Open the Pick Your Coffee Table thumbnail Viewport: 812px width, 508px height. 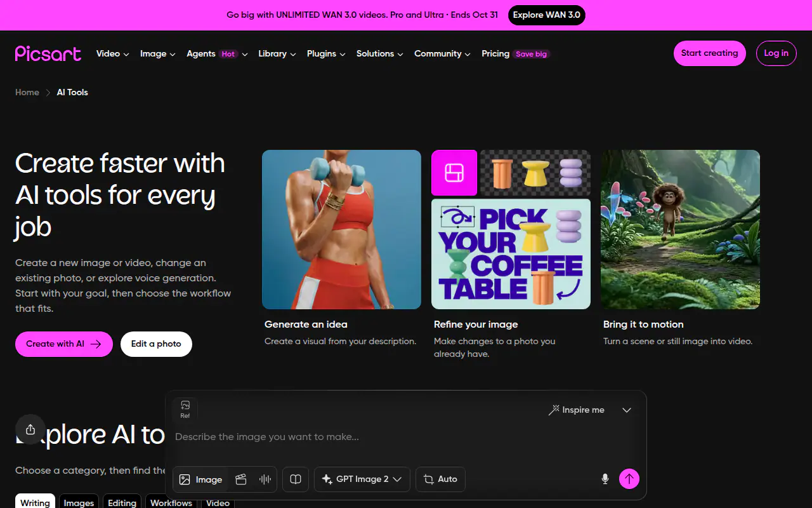point(511,254)
